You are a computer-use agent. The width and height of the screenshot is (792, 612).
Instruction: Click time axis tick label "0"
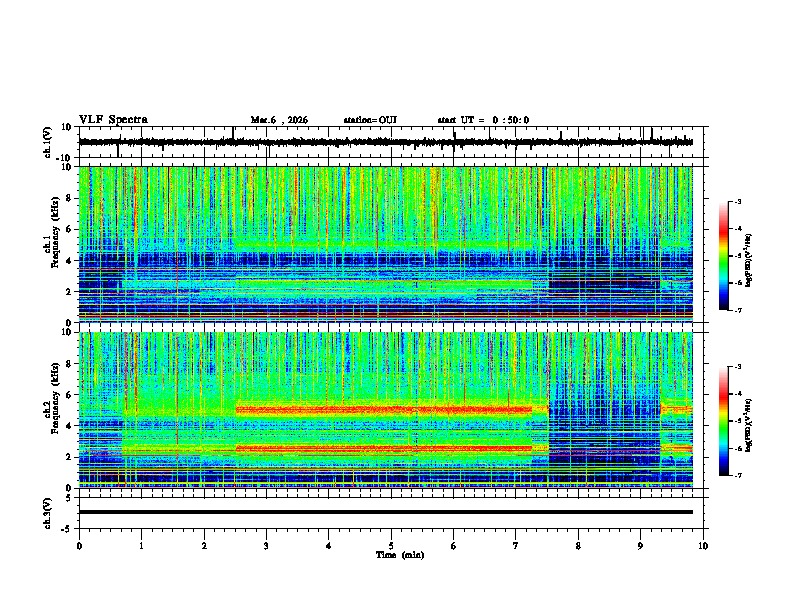pyautogui.click(x=79, y=546)
